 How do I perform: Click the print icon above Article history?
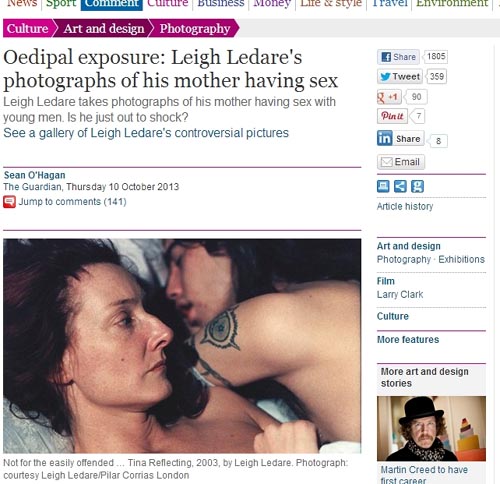click(383, 186)
